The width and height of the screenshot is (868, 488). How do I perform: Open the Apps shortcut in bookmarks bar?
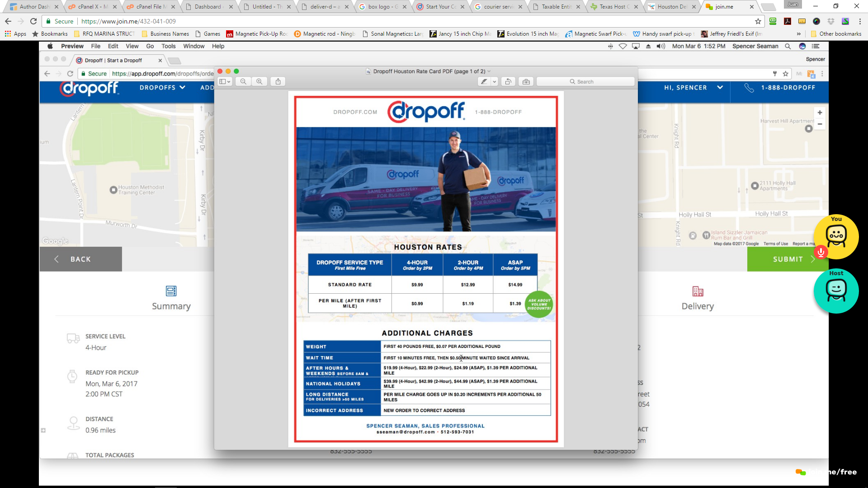pyautogui.click(x=15, y=34)
